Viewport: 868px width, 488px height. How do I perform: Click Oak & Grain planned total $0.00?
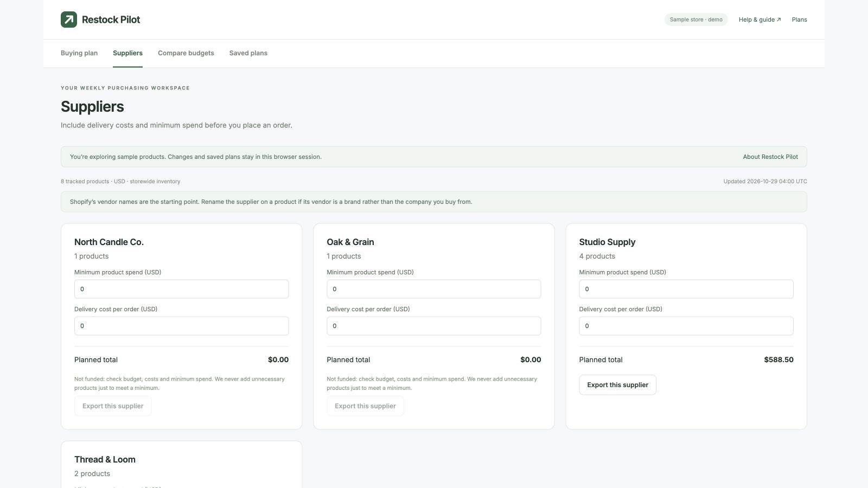coord(531,359)
